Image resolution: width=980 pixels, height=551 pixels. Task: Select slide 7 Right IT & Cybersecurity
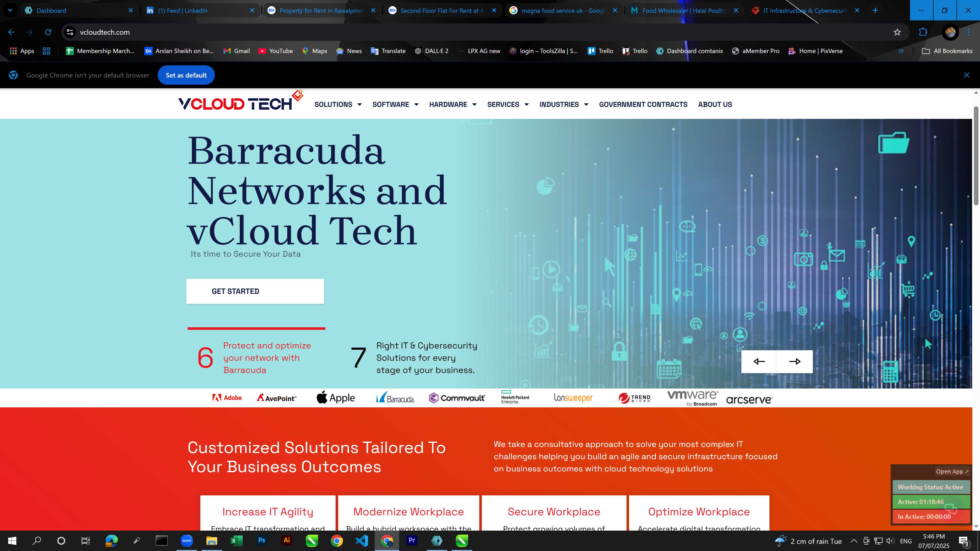pyautogui.click(x=414, y=358)
